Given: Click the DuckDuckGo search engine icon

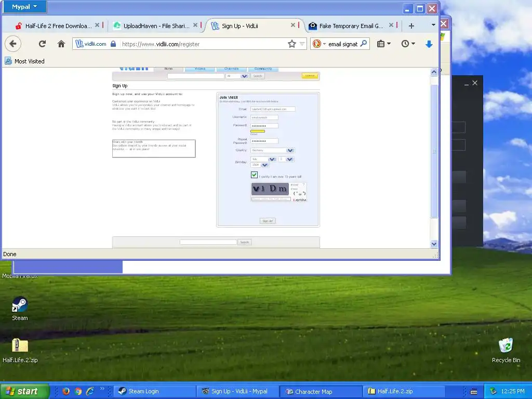Looking at the screenshot, I should pos(316,44).
